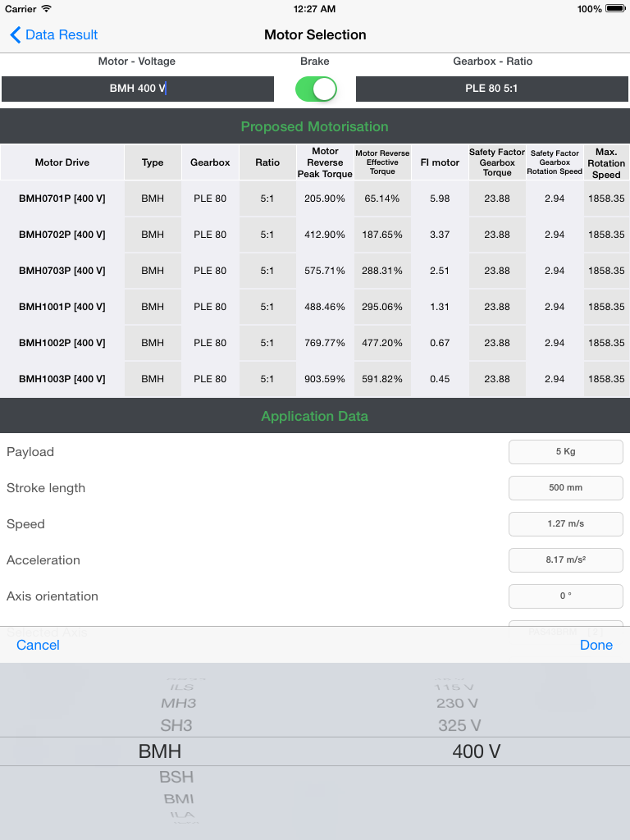
Task: Tap the back chevron icon
Action: (x=15, y=34)
